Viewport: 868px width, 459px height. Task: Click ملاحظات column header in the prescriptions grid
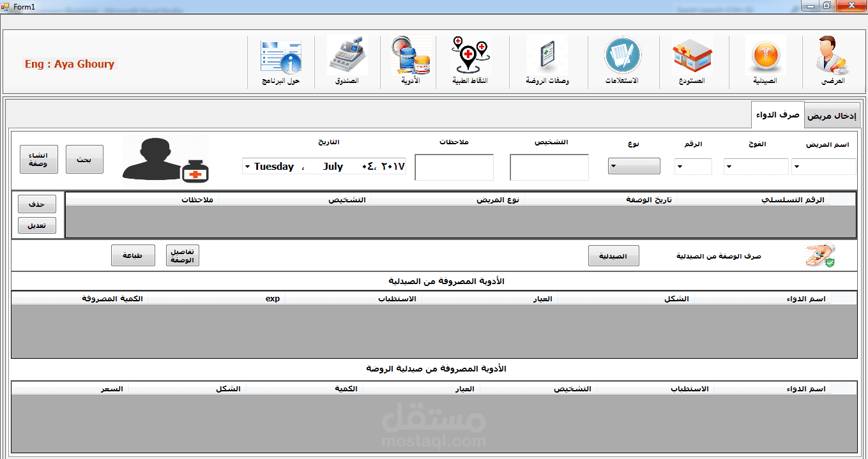tap(142, 200)
